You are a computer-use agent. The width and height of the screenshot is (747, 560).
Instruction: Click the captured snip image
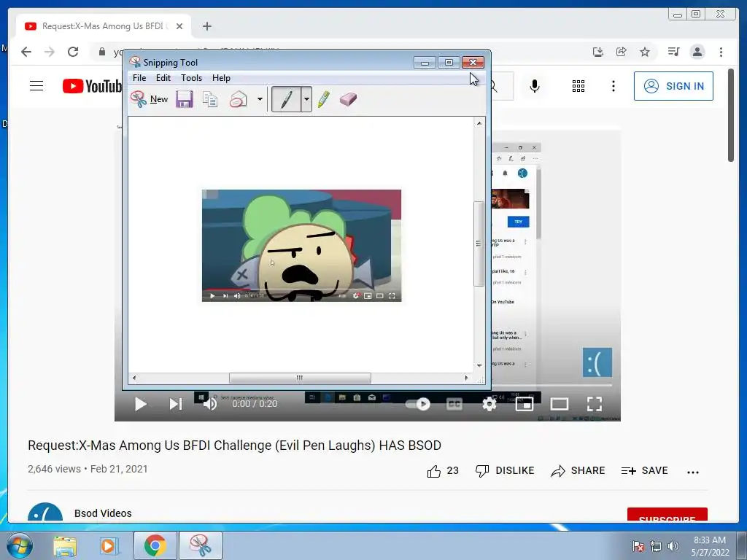[301, 245]
